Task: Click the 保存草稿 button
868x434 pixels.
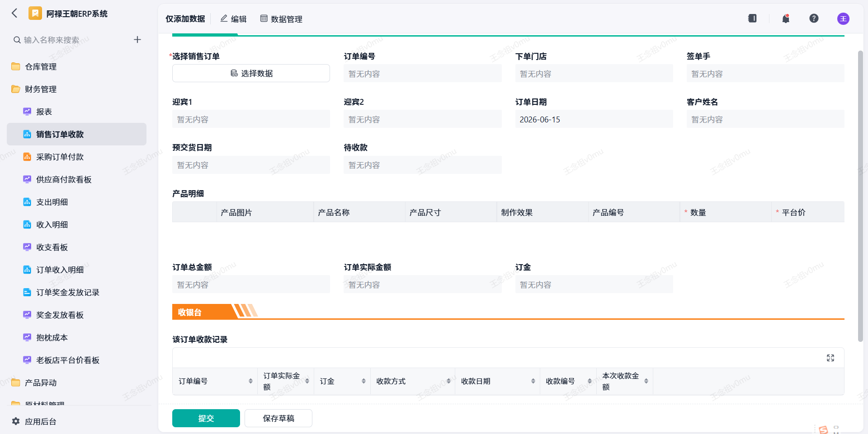Action: 278,418
